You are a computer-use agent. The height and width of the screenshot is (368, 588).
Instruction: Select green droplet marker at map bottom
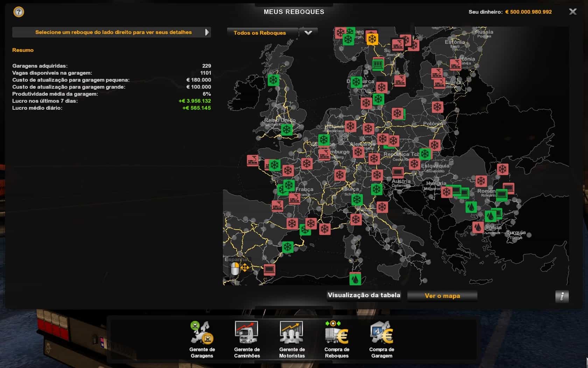tap(355, 279)
